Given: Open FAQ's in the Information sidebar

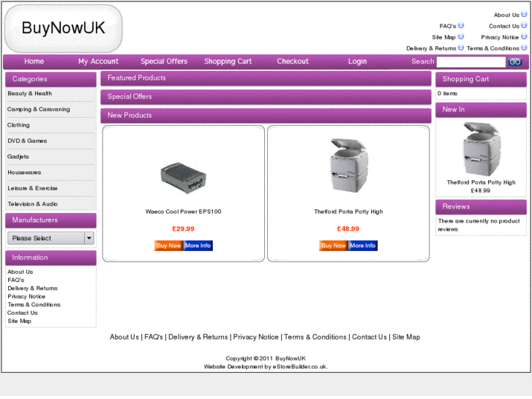Looking at the screenshot, I should (16, 280).
